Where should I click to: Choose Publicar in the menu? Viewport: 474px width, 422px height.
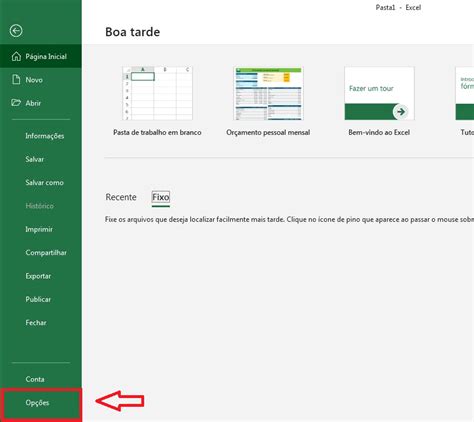tap(41, 299)
